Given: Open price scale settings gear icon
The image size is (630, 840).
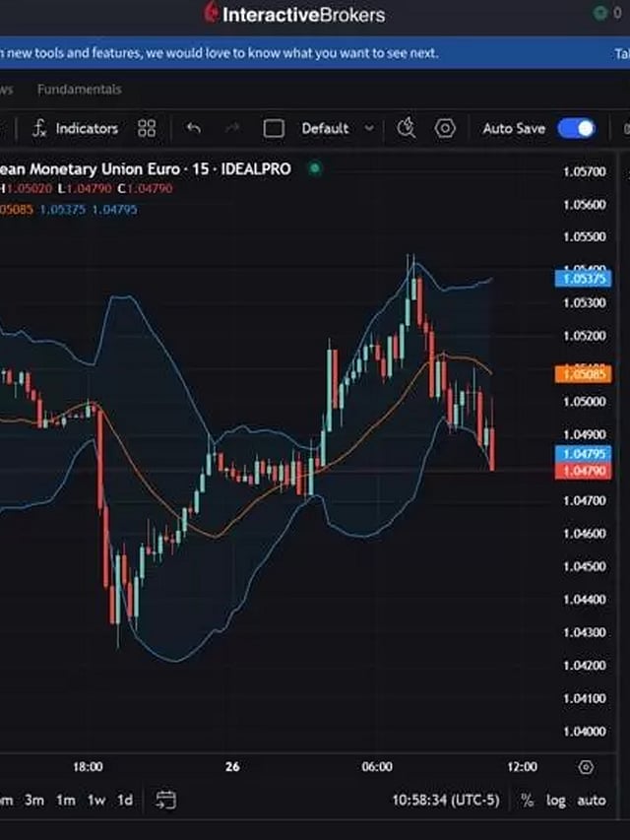Looking at the screenshot, I should click(586, 767).
